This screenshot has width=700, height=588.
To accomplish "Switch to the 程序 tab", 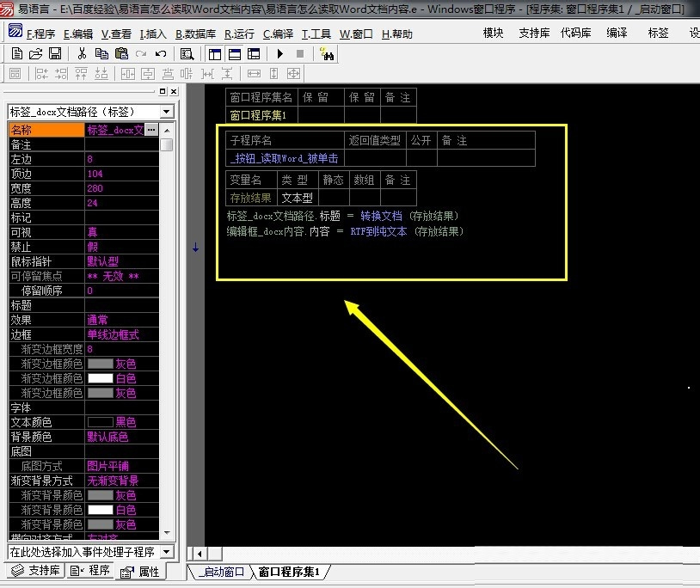I will pos(89,571).
